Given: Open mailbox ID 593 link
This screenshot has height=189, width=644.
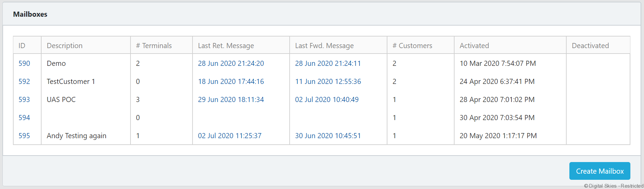Looking at the screenshot, I should (24, 100).
